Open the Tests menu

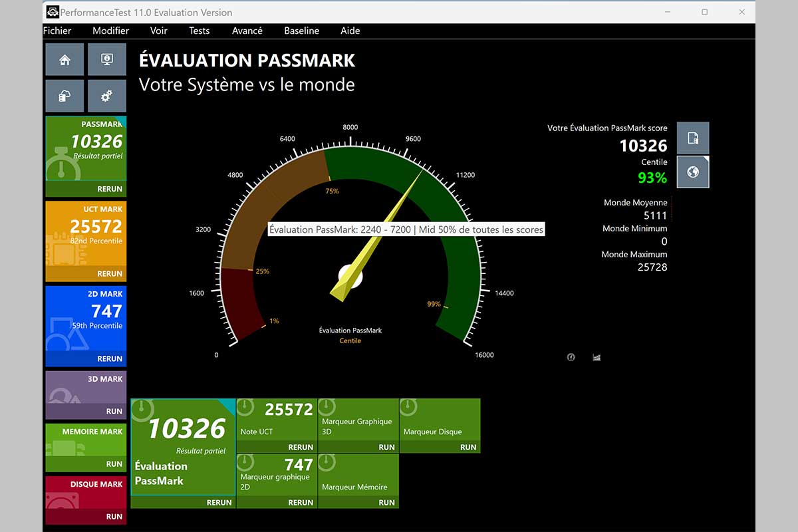[x=199, y=31]
